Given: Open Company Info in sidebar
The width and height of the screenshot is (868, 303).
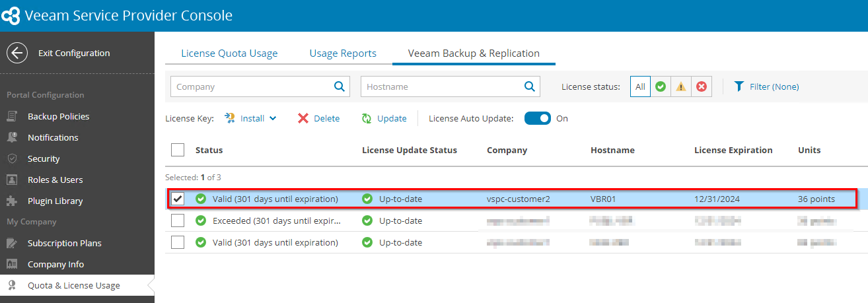Looking at the screenshot, I should click(x=55, y=264).
